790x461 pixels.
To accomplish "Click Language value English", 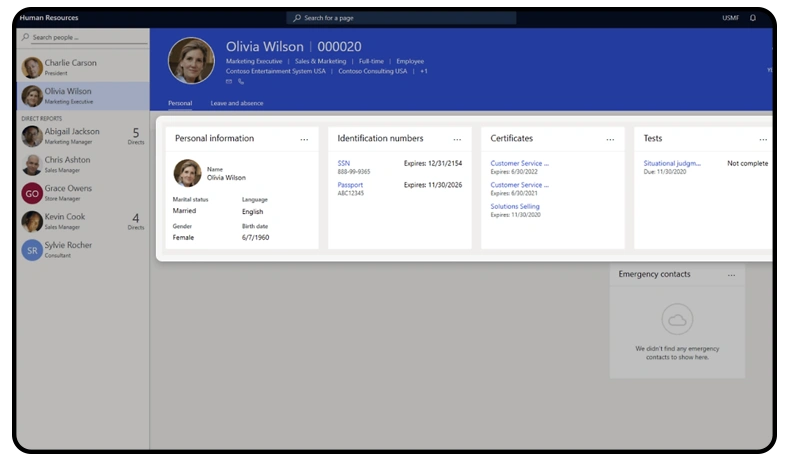I will 252,212.
